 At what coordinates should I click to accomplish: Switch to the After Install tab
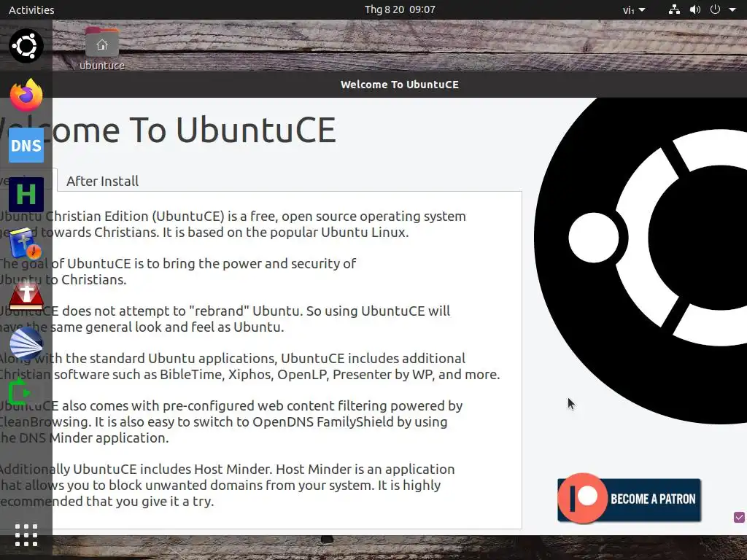coord(102,181)
